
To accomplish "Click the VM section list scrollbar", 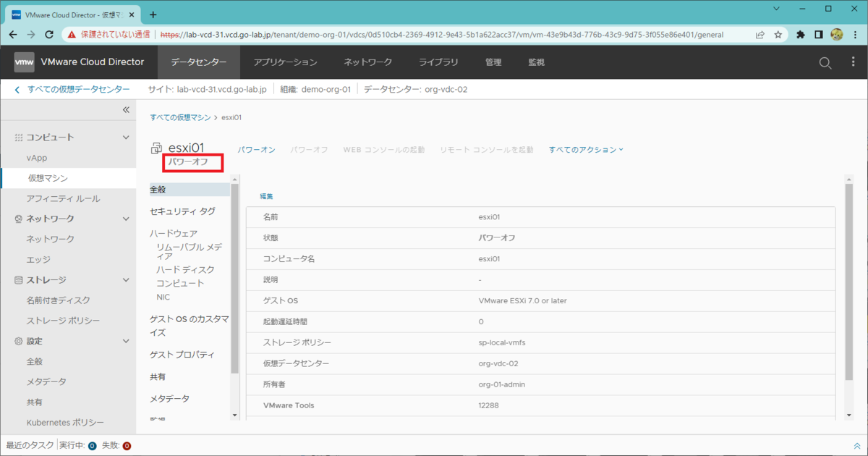I will point(234,279).
